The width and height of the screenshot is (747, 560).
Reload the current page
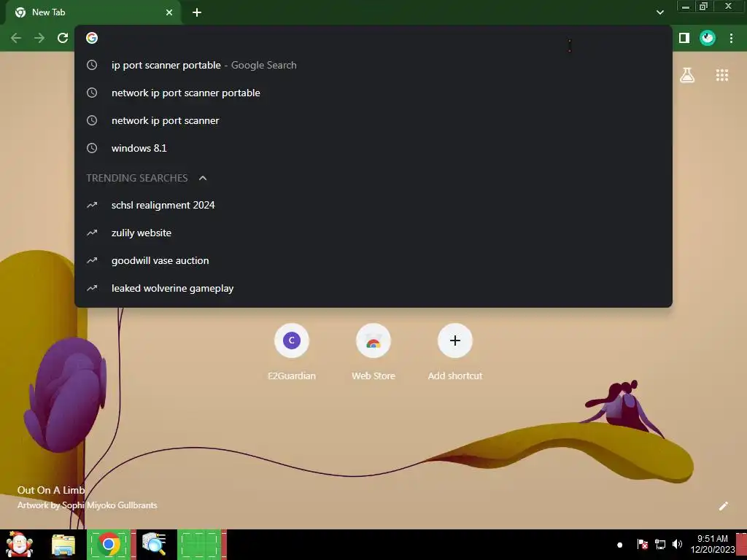63,38
